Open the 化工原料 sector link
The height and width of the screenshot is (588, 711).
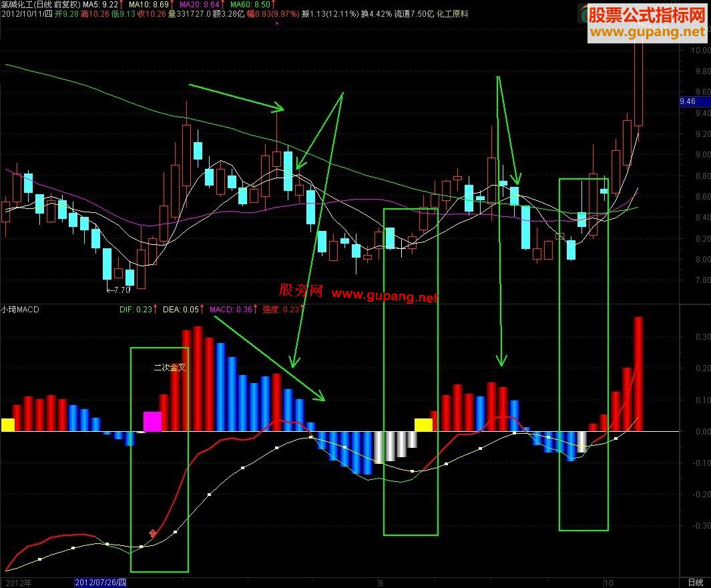pos(452,14)
